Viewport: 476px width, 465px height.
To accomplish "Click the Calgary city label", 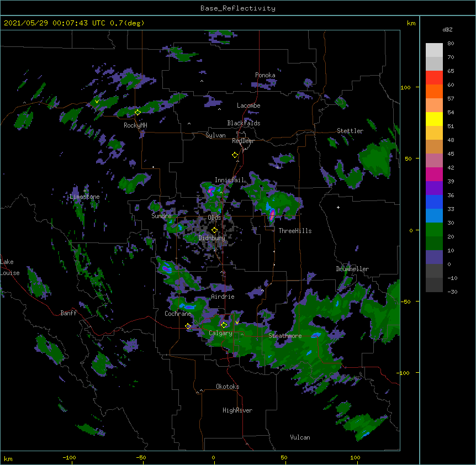I will (x=220, y=333).
